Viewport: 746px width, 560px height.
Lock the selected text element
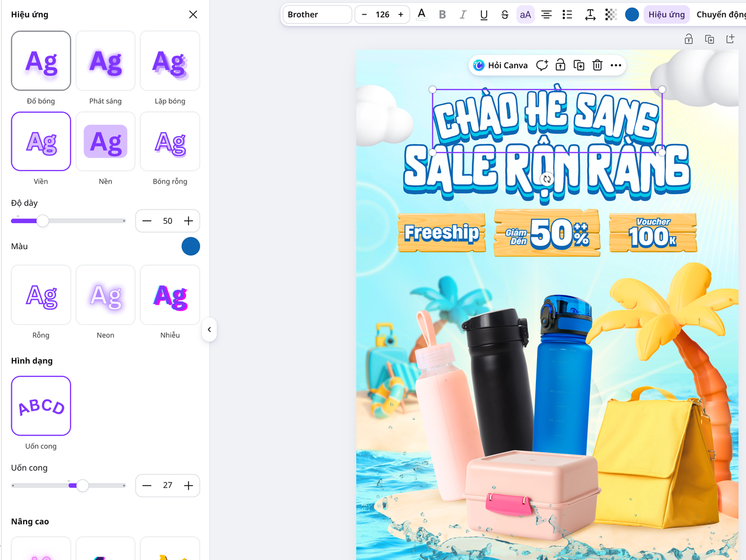[x=560, y=65]
